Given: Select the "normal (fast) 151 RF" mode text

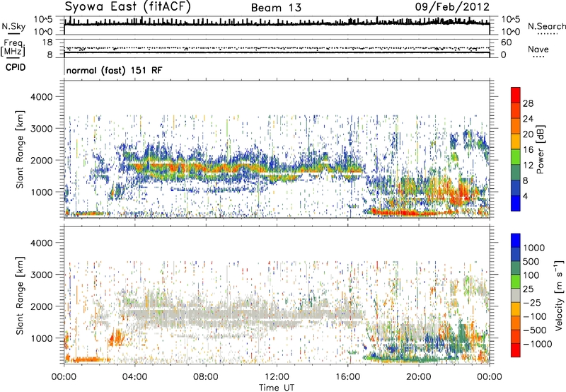Looking at the screenshot, I should (x=114, y=70).
